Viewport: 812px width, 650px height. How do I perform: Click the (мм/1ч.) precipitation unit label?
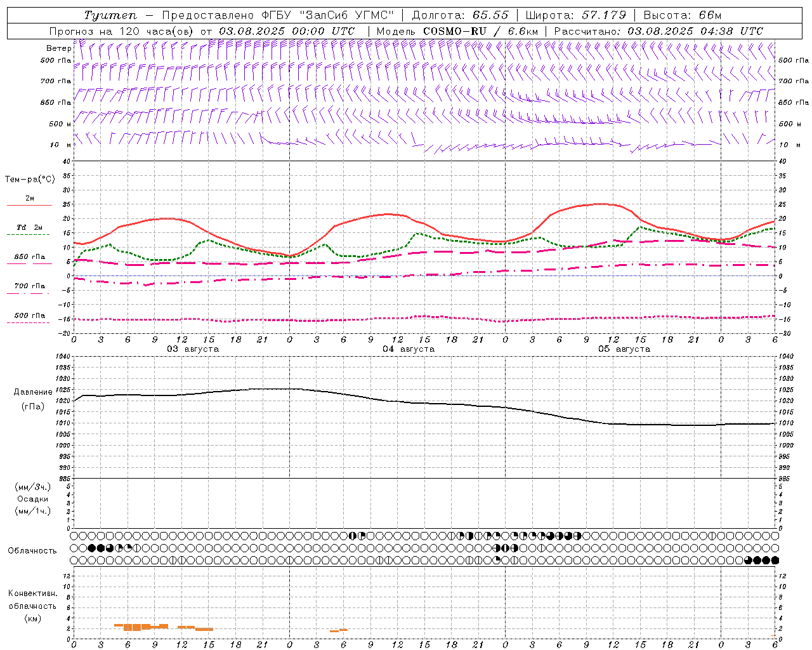click(33, 511)
